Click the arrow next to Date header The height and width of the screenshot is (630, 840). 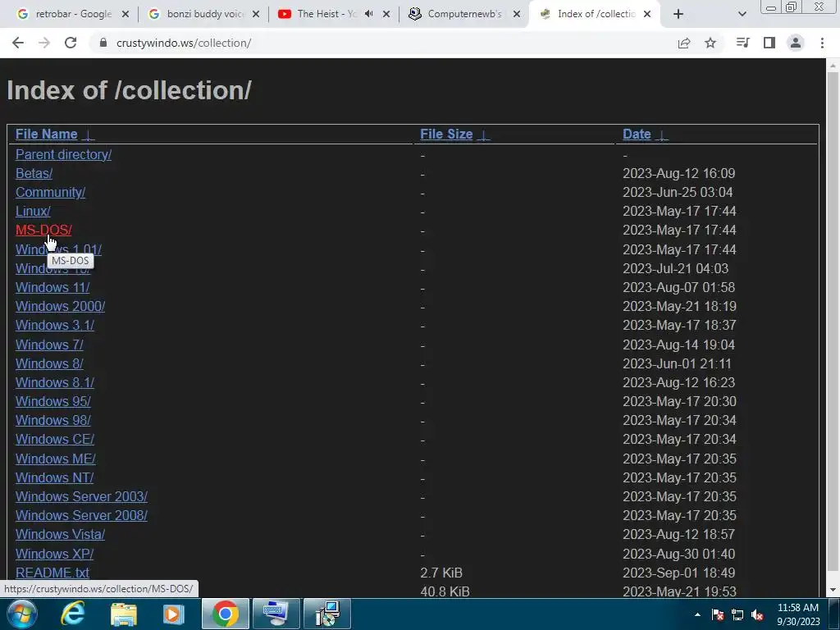(662, 135)
